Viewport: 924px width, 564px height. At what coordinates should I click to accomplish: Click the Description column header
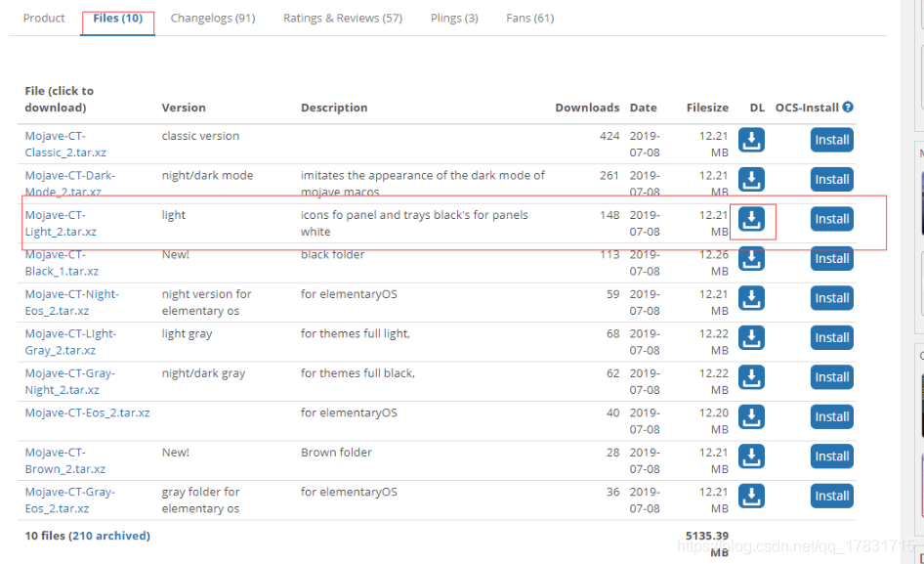tap(334, 108)
